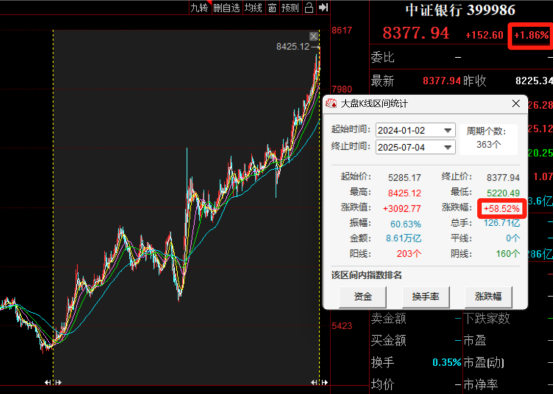Open the 窗 window toolbar item
The width and height of the screenshot is (554, 394).
click(272, 8)
